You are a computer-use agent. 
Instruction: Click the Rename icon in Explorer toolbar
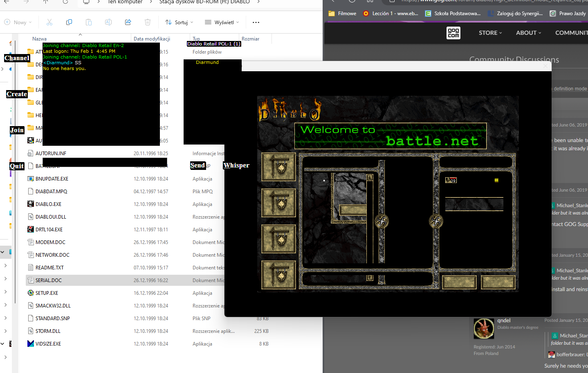click(108, 22)
